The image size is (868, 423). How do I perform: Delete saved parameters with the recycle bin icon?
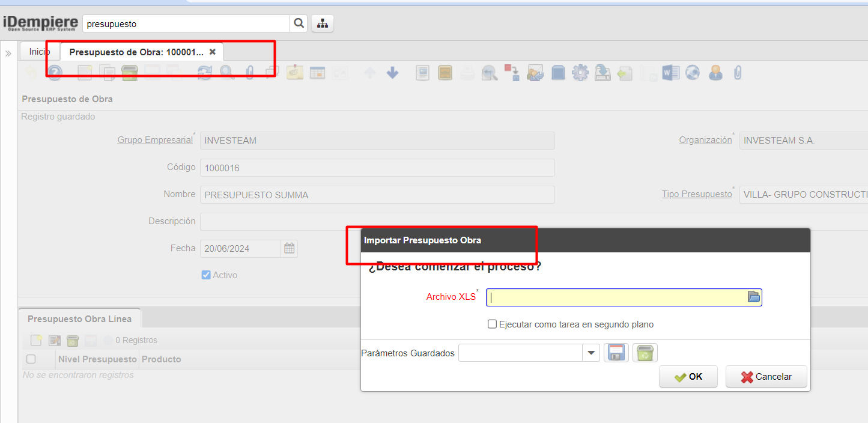645,353
